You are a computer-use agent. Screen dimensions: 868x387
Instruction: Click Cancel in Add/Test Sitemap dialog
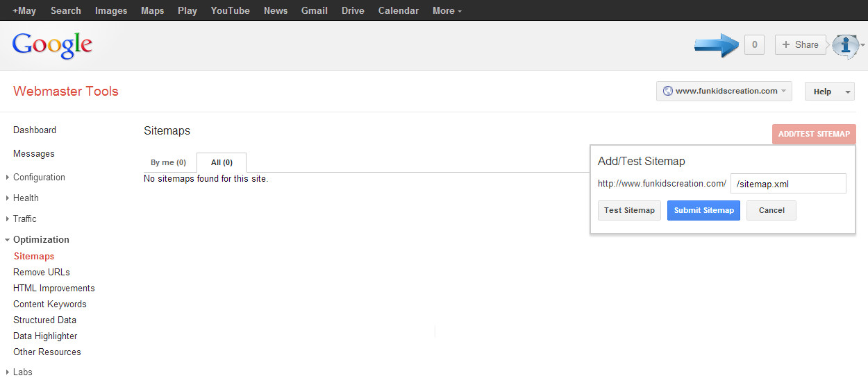[771, 210]
